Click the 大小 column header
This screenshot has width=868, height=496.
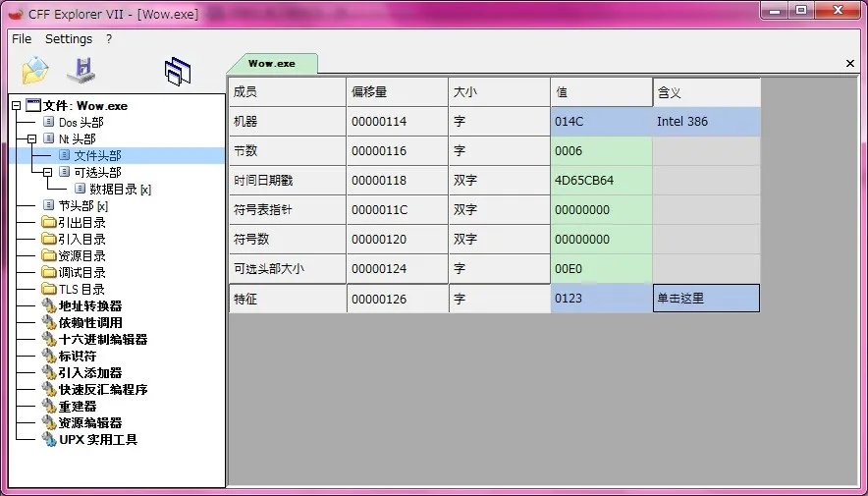pyautogui.click(x=500, y=92)
